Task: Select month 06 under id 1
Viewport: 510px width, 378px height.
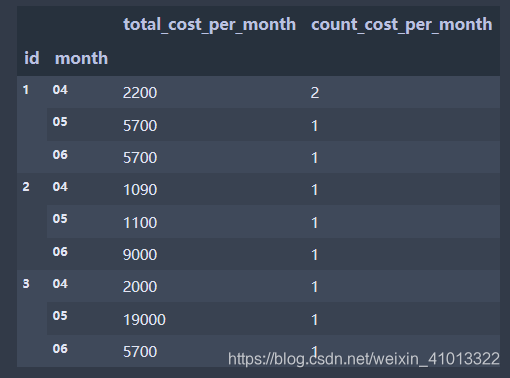Action: coord(60,155)
